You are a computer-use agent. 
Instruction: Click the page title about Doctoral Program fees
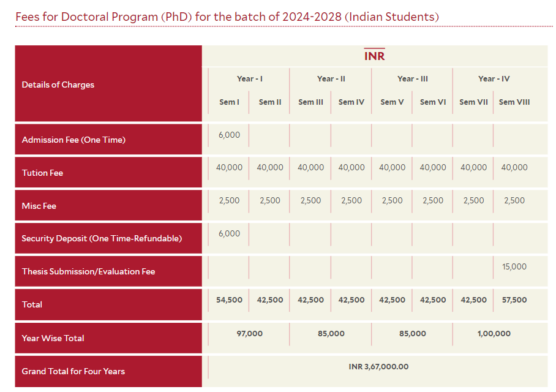tap(227, 17)
